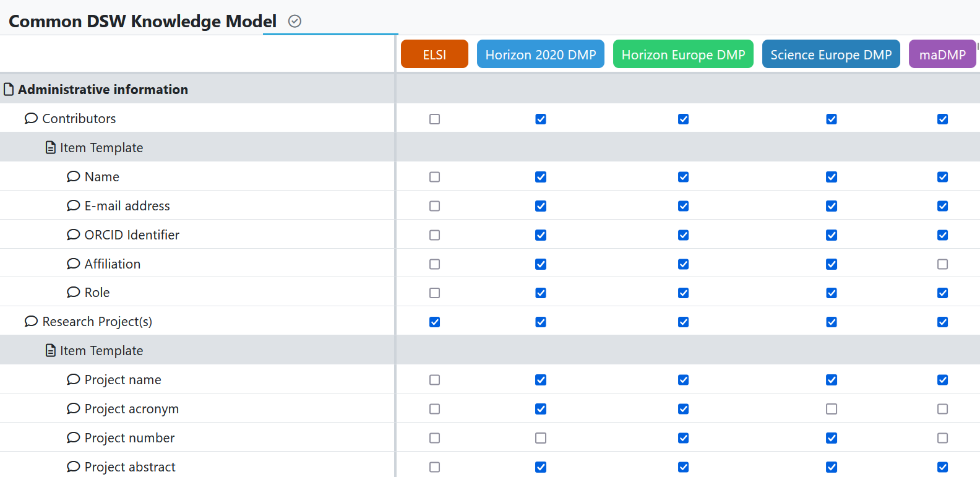Click the bubble icon next to Name
Screen dimensions: 980x477
click(74, 176)
